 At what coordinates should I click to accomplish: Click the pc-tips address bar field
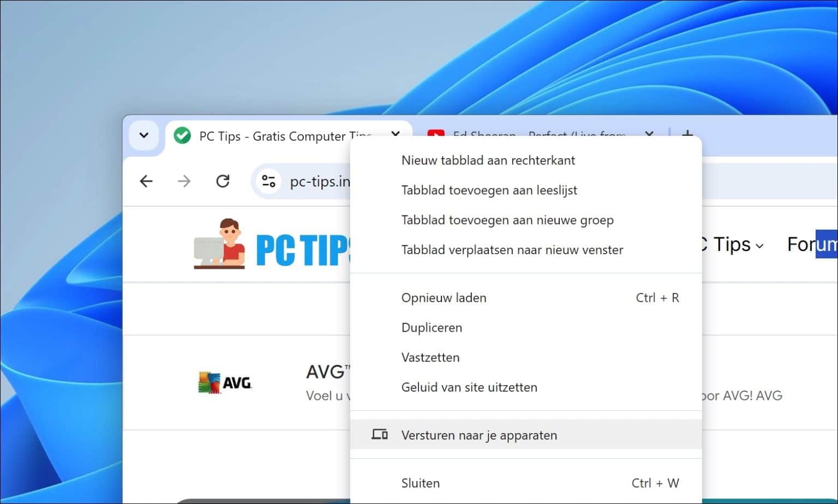320,181
